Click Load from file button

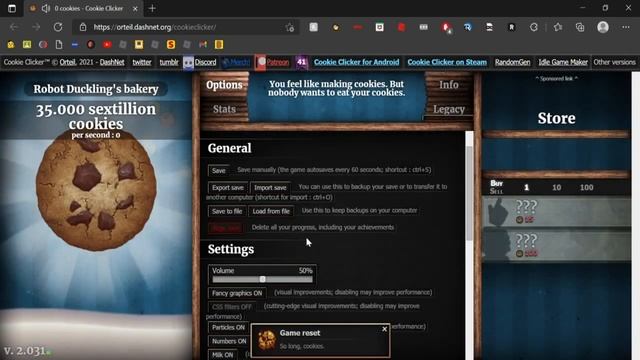tap(271, 211)
